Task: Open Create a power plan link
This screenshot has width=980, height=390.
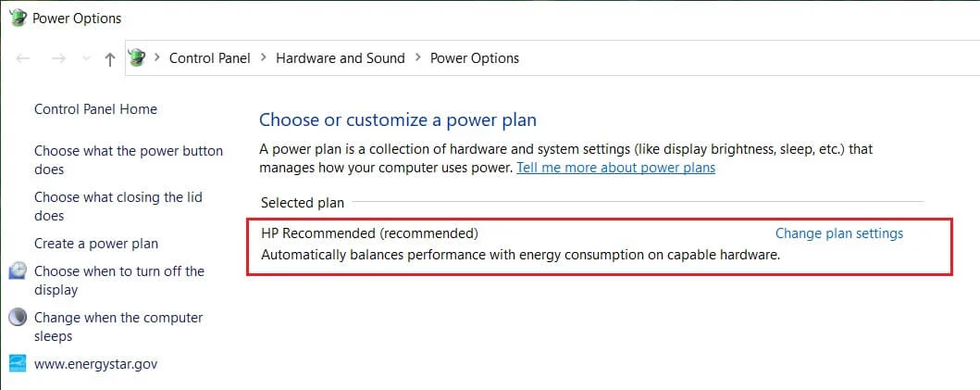Action: point(96,244)
